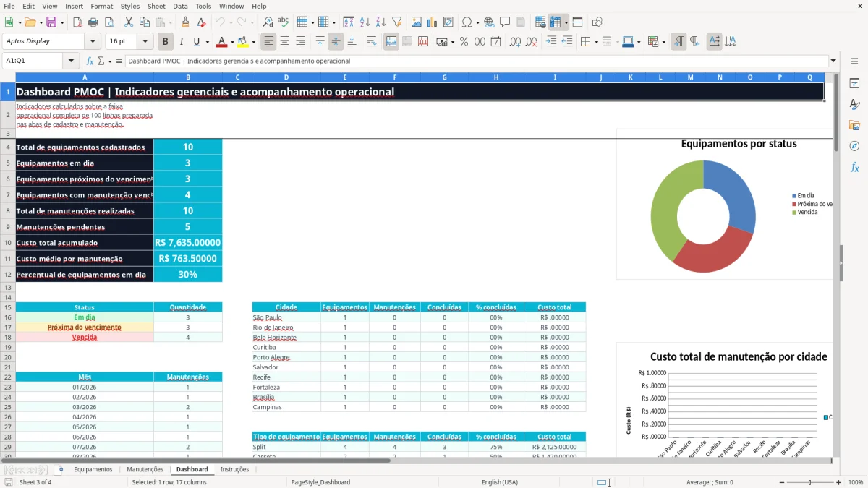
Task: Click the Cut scissors icon
Action: (x=128, y=22)
